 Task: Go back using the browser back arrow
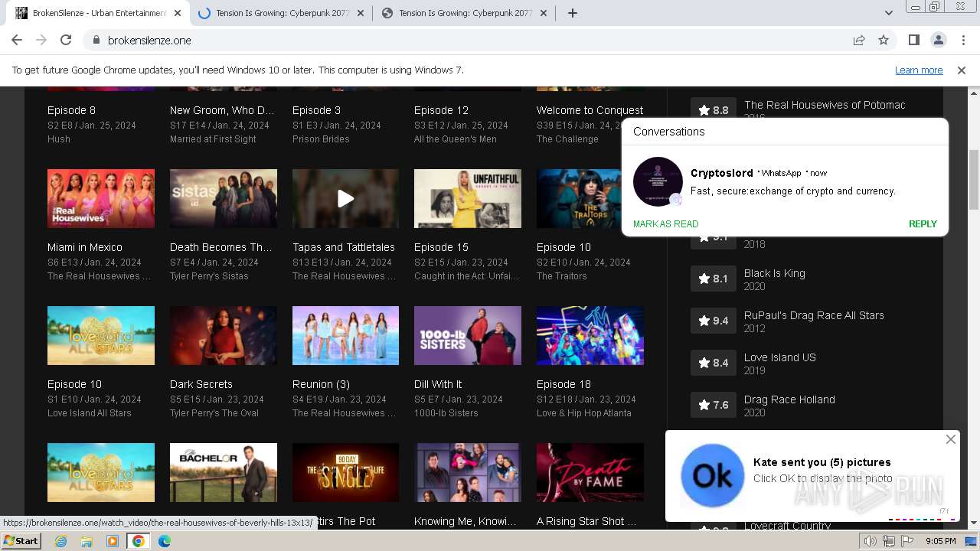pyautogui.click(x=17, y=41)
